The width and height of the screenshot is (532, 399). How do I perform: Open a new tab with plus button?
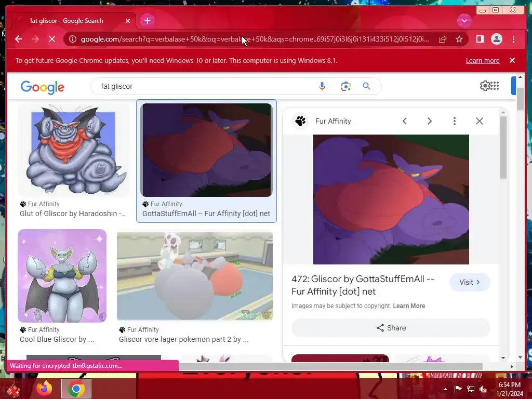(147, 21)
